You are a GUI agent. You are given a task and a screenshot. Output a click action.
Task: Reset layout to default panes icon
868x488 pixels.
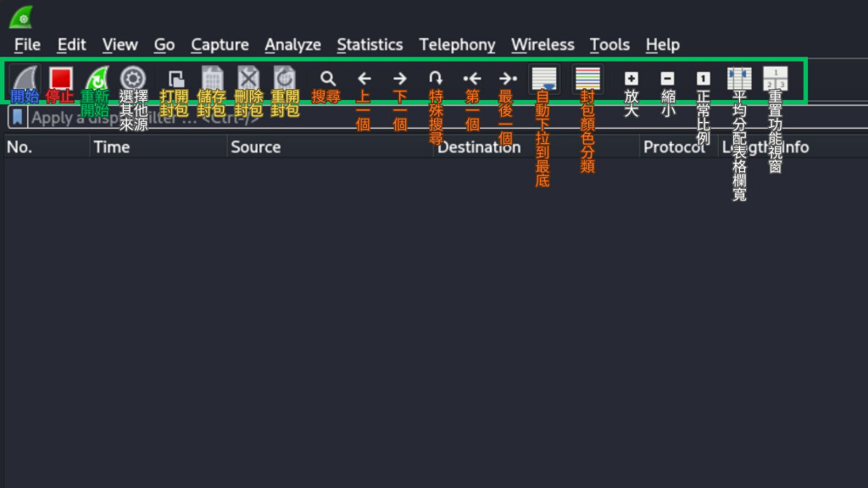(x=775, y=79)
